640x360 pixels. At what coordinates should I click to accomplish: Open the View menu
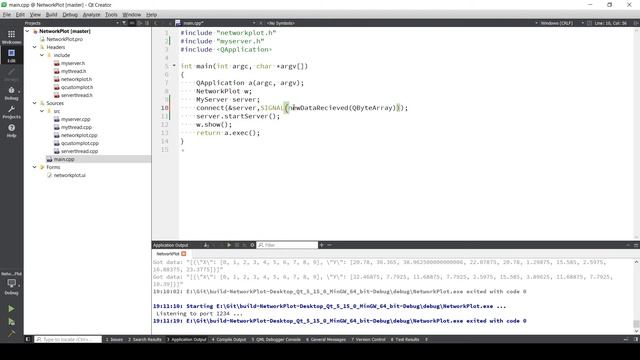pyautogui.click(x=35, y=15)
